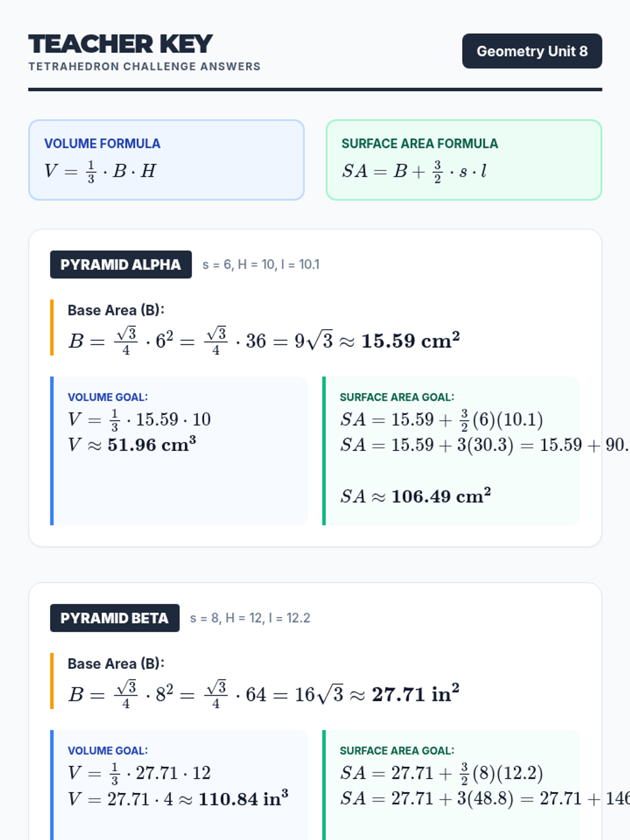Viewport: 630px width, 840px height.
Task: Select Alpha's volume answer 51.96 cm³
Action: click(152, 445)
